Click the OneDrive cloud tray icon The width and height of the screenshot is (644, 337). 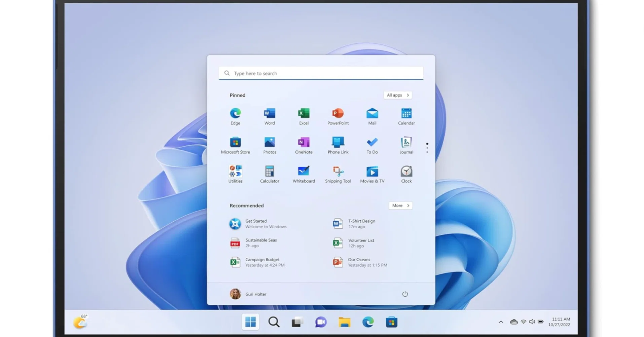pos(513,322)
